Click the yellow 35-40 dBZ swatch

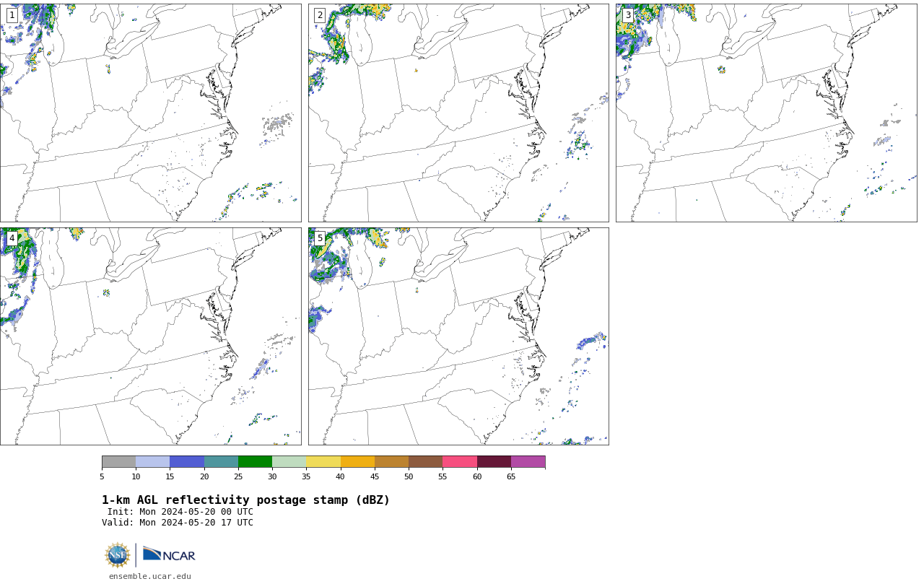click(x=323, y=462)
